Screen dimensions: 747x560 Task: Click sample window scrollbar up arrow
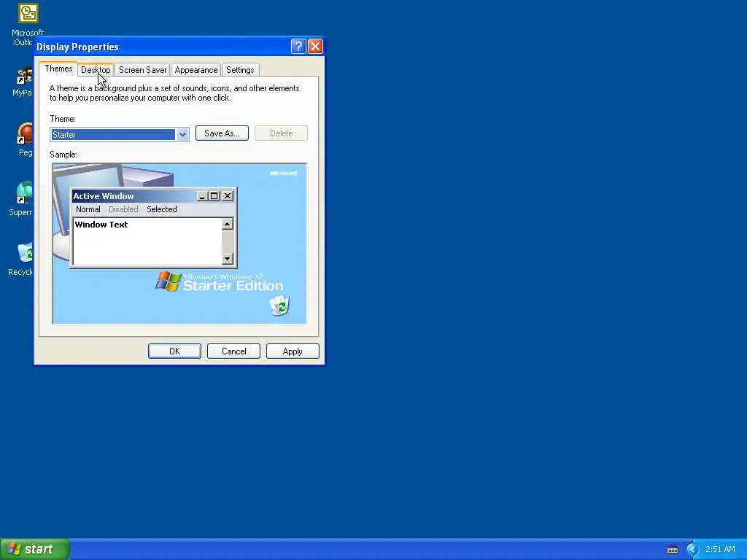(x=228, y=225)
